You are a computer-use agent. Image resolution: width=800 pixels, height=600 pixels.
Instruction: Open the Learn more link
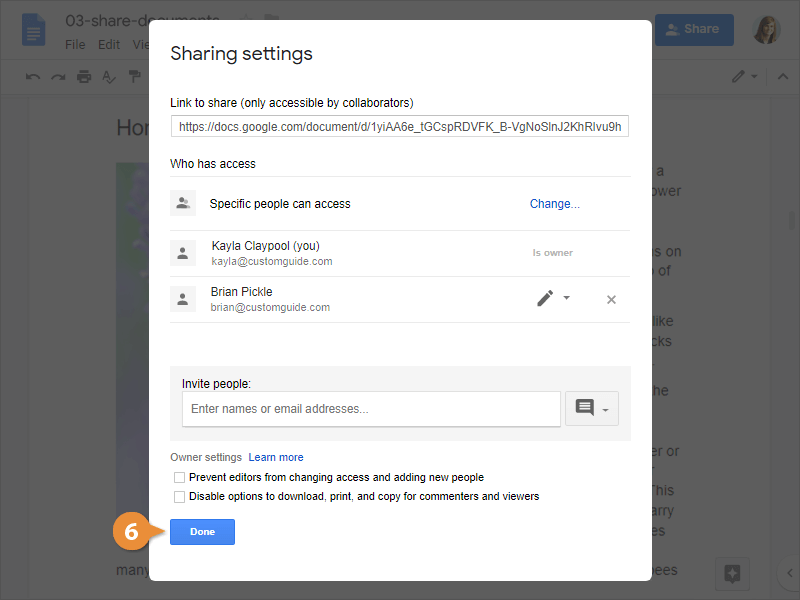click(x=276, y=457)
